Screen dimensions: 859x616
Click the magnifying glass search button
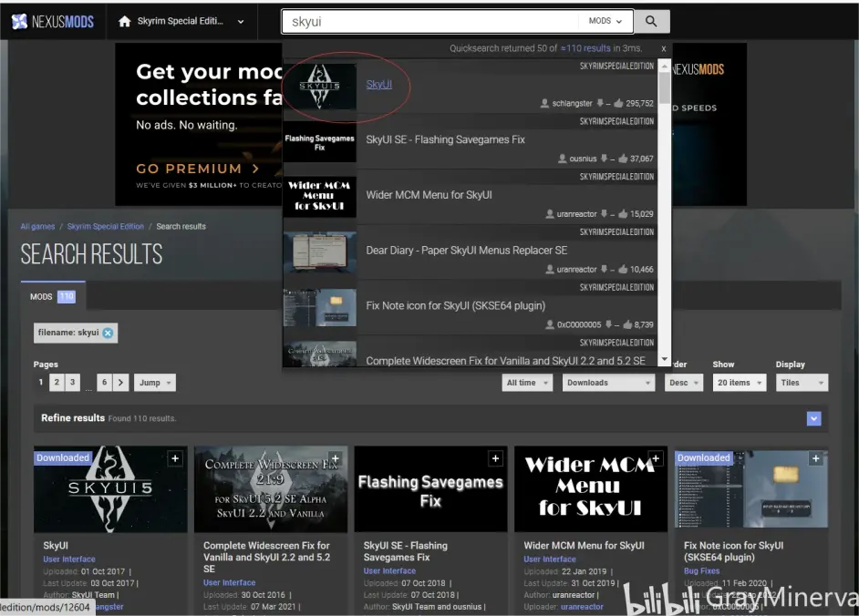[x=651, y=21]
